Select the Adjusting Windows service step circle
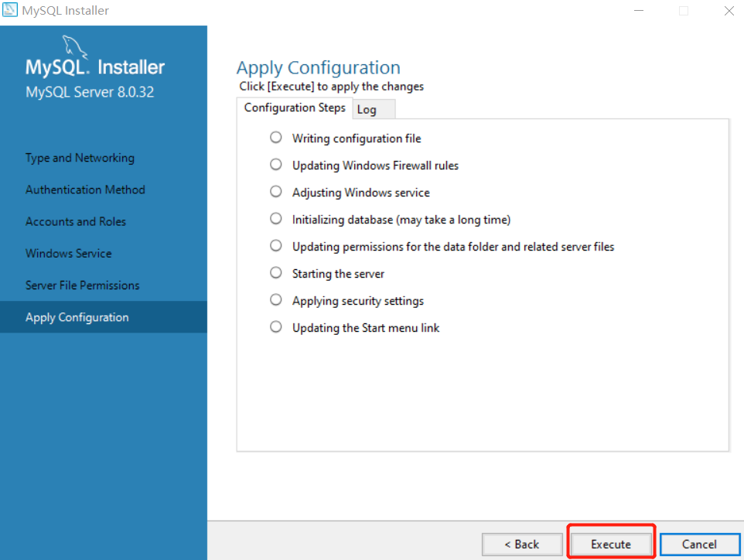This screenshot has height=560, width=744. [275, 192]
